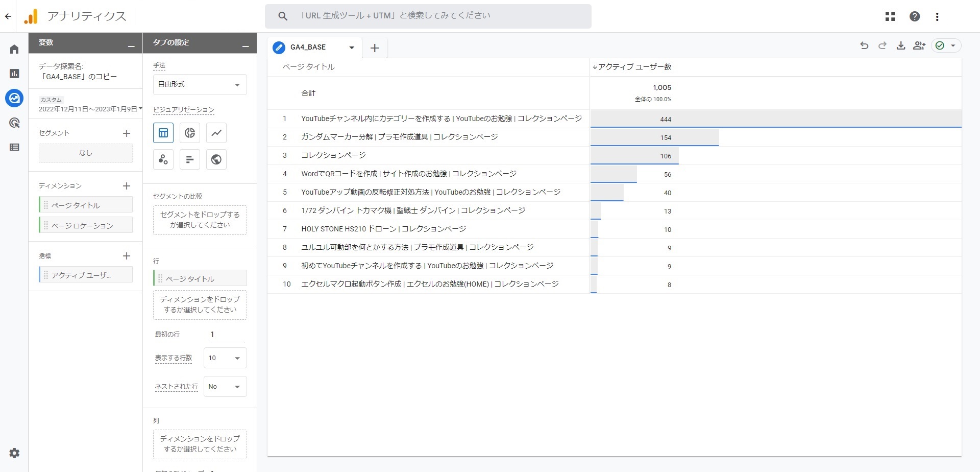Click row エクセルマクロ起動ボタン作成
This screenshot has width=980, height=472.
(x=430, y=284)
